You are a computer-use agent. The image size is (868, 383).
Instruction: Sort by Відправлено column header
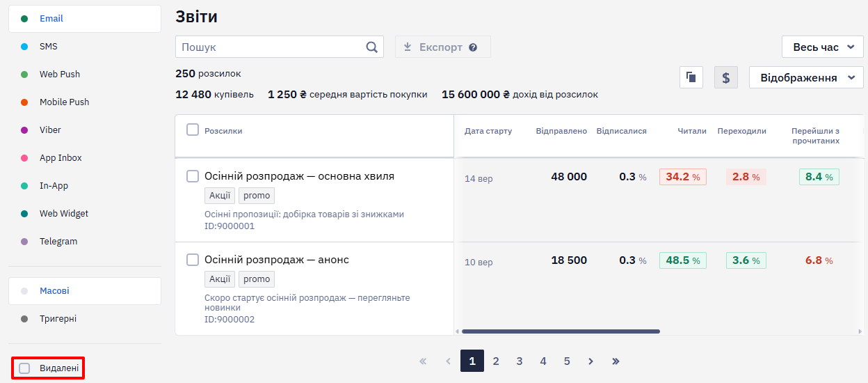tap(561, 131)
